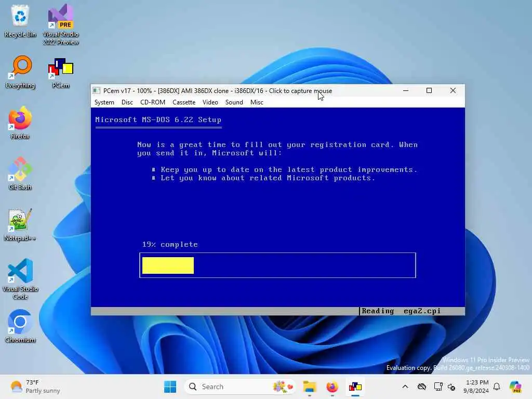Image resolution: width=532 pixels, height=399 pixels.
Task: Open the System menu in PCem
Action: point(104,102)
